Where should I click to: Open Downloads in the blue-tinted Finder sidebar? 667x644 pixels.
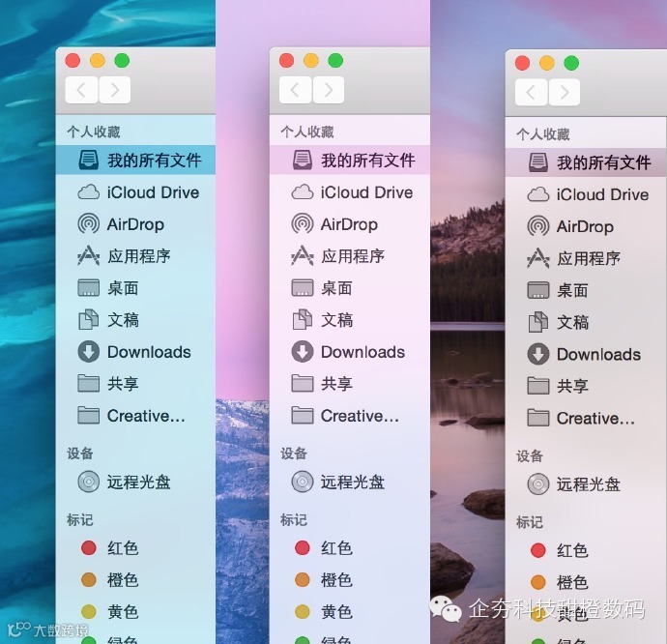click(x=135, y=352)
